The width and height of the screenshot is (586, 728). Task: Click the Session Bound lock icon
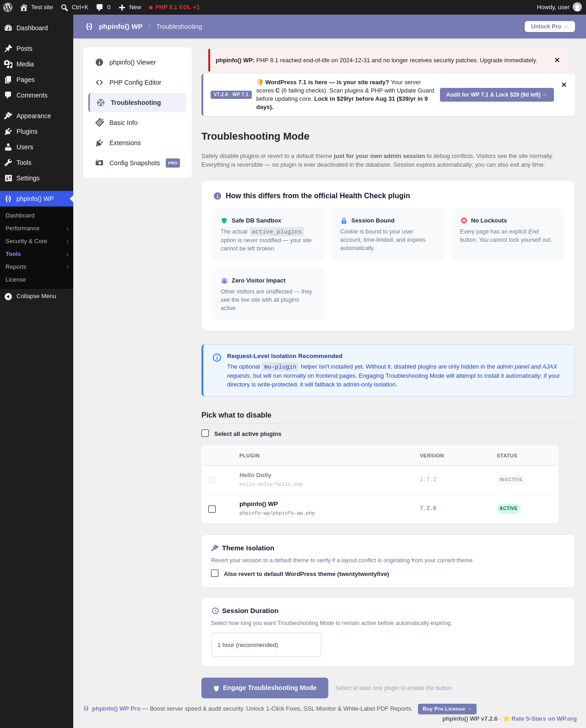(344, 221)
